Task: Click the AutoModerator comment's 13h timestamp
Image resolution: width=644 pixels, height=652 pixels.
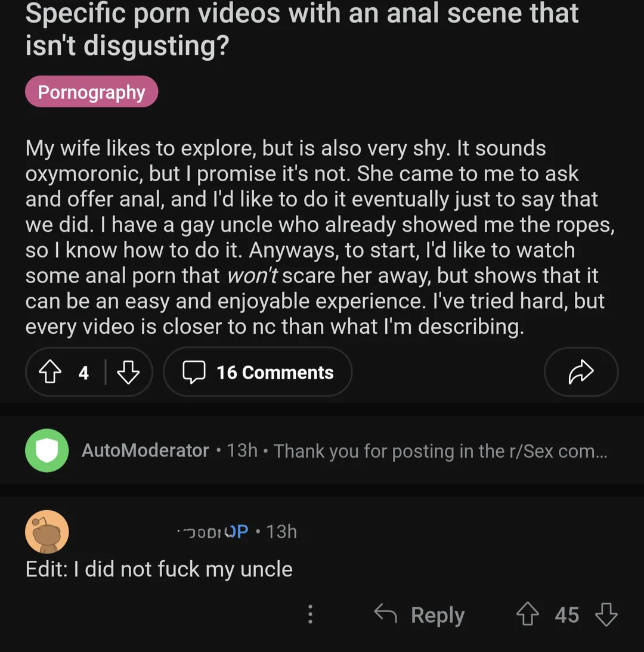Action: coord(242,451)
